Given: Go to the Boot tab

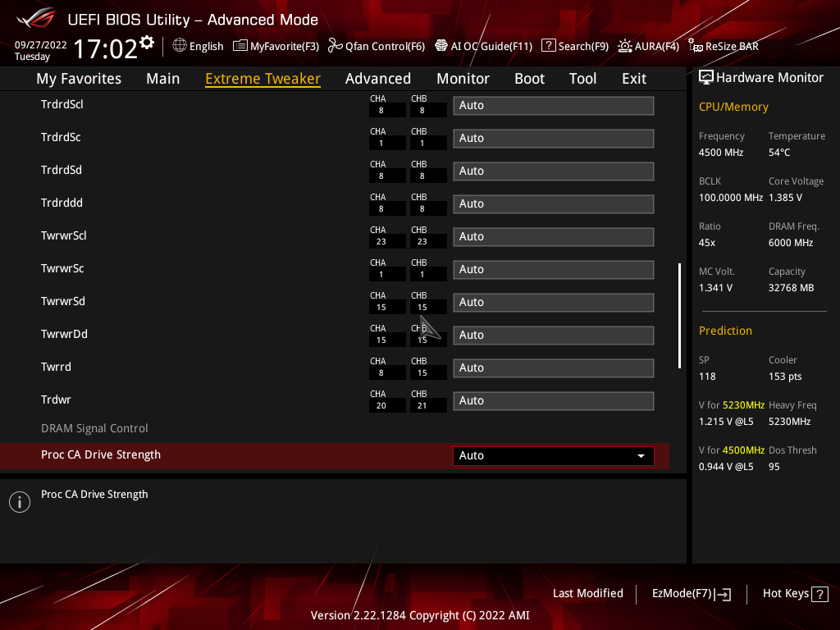Looking at the screenshot, I should [x=529, y=79].
